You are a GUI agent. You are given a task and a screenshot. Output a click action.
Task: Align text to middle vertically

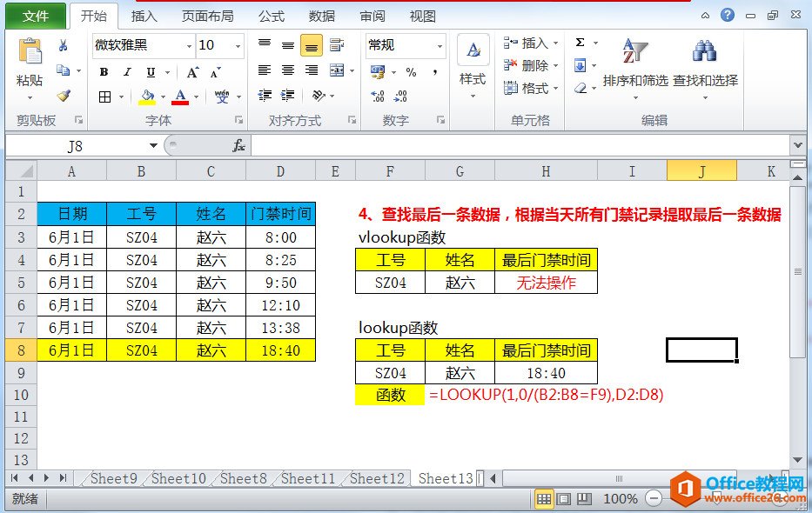click(x=288, y=44)
